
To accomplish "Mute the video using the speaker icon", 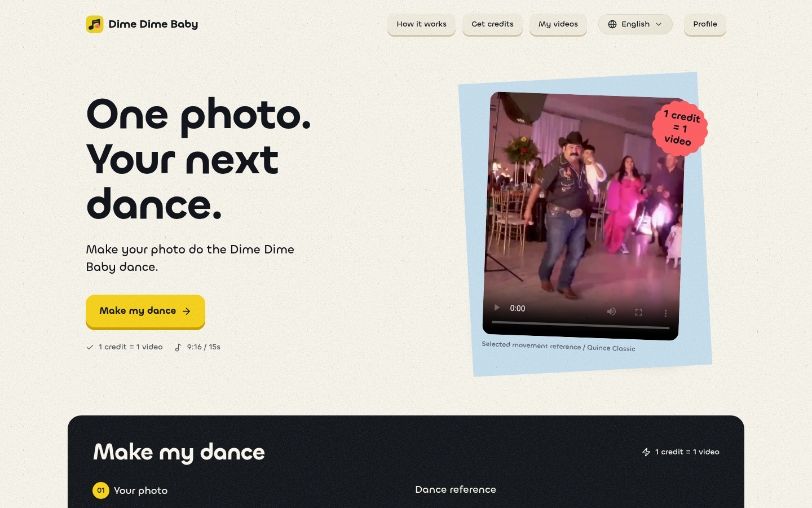I will click(611, 312).
